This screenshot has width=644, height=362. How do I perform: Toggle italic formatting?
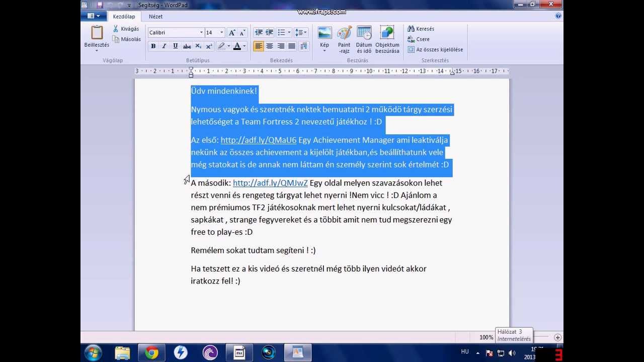tap(164, 46)
